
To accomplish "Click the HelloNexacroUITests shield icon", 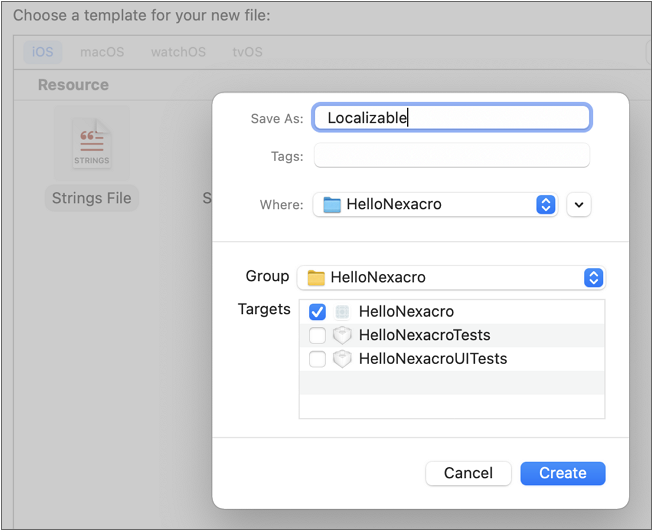I will tap(343, 359).
